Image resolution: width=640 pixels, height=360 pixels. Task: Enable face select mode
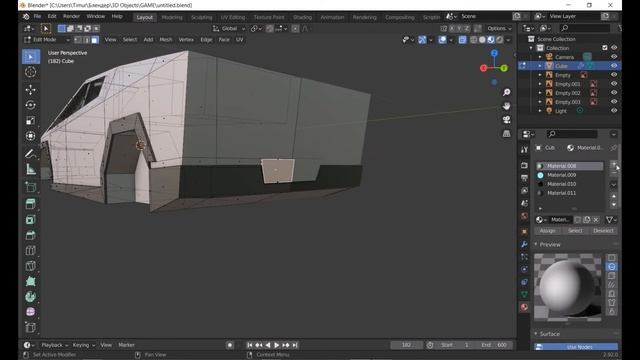95,40
